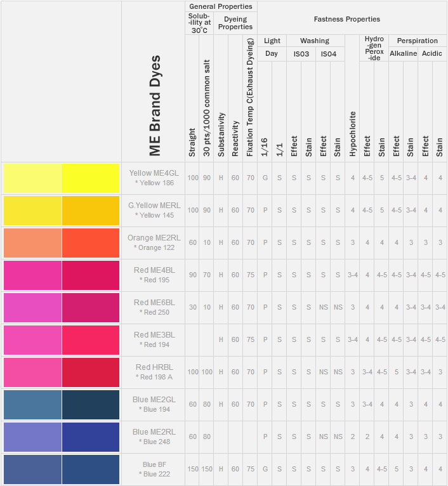Pick the light Blue ME2GL swatch
448x486 pixels.
(x=32, y=405)
